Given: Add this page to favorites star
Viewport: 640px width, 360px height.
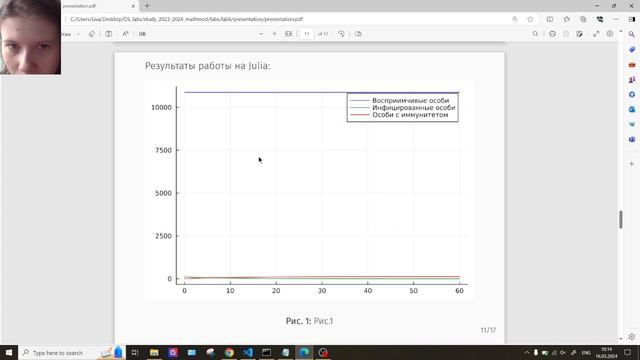Looking at the screenshot, I should 530,19.
